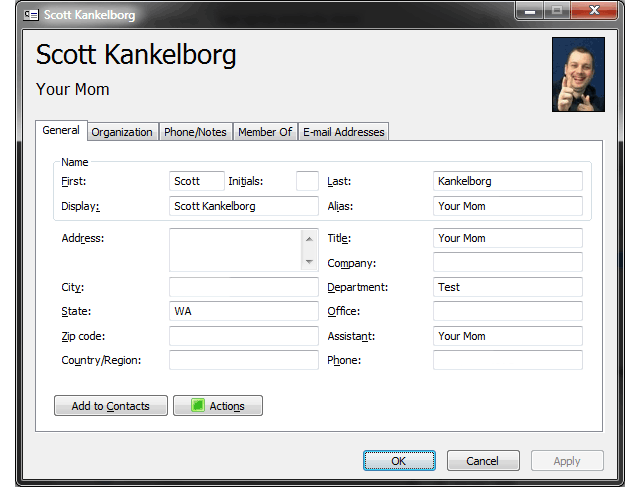Focus the Department field showing Test
Image resolution: width=640 pixels, height=487 pixels.
507,287
